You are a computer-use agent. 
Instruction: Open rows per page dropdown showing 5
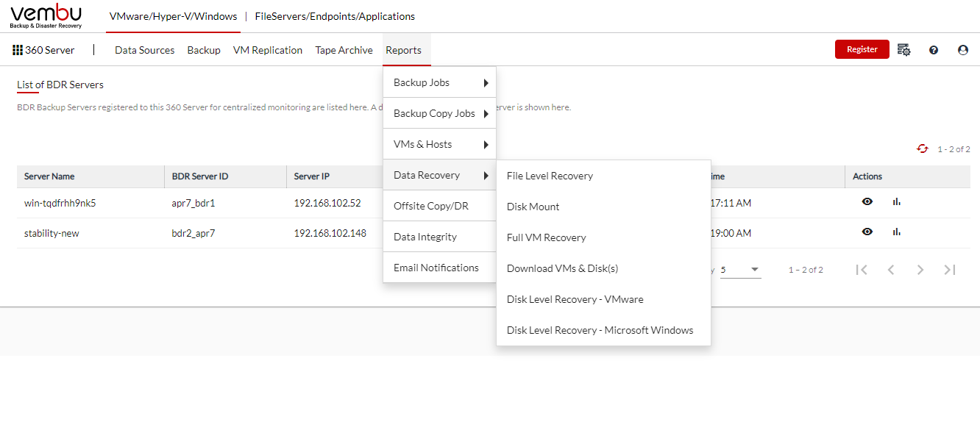740,270
